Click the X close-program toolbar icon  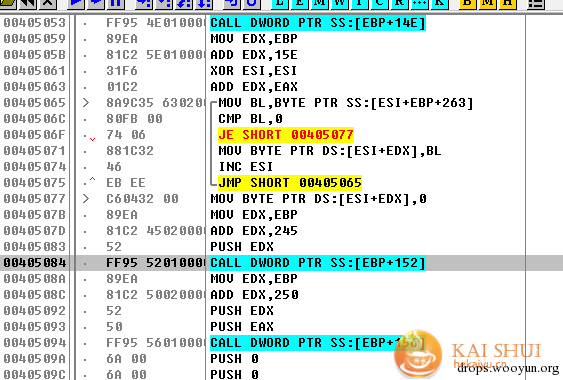pyautogui.click(x=48, y=4)
